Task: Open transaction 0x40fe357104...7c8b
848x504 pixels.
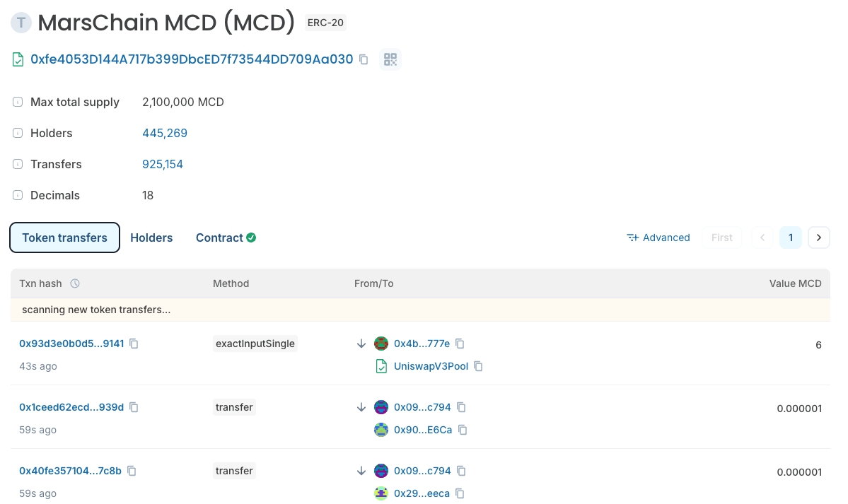Action: 70,471
